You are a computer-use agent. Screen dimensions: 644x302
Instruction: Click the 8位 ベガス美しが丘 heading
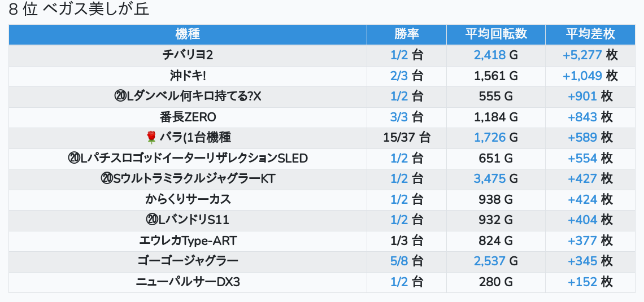[x=79, y=10]
